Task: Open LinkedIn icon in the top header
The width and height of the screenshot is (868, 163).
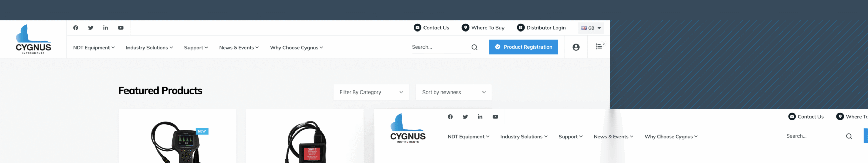Action: pyautogui.click(x=105, y=28)
